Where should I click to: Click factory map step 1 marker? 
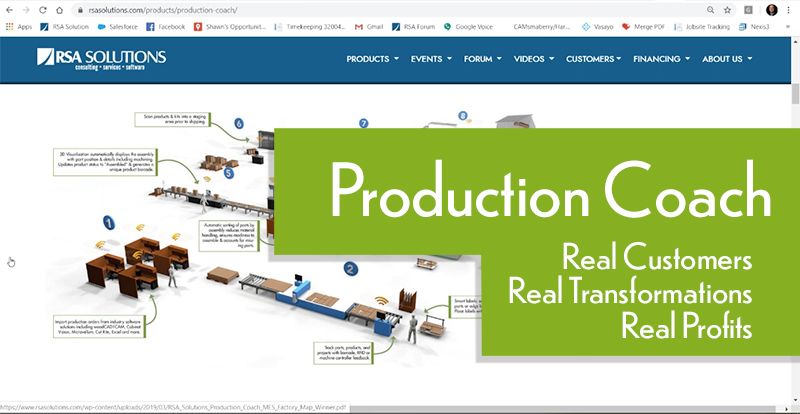point(109,223)
